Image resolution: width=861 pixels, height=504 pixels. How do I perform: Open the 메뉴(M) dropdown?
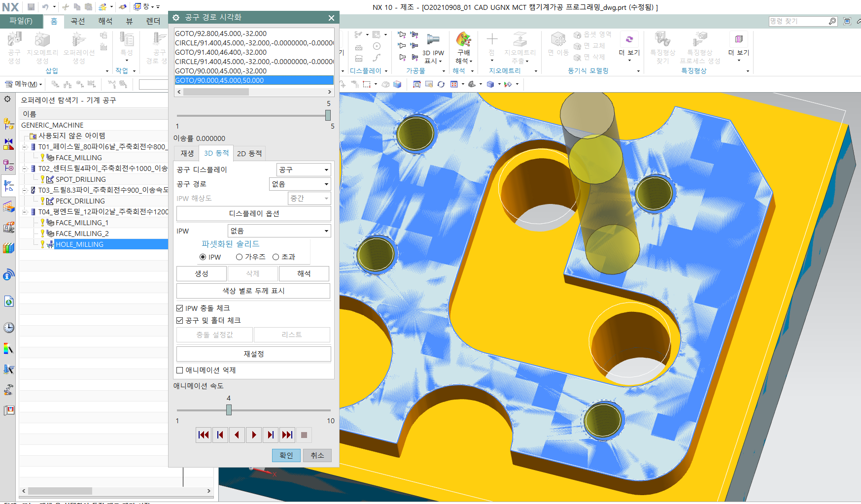(x=23, y=84)
